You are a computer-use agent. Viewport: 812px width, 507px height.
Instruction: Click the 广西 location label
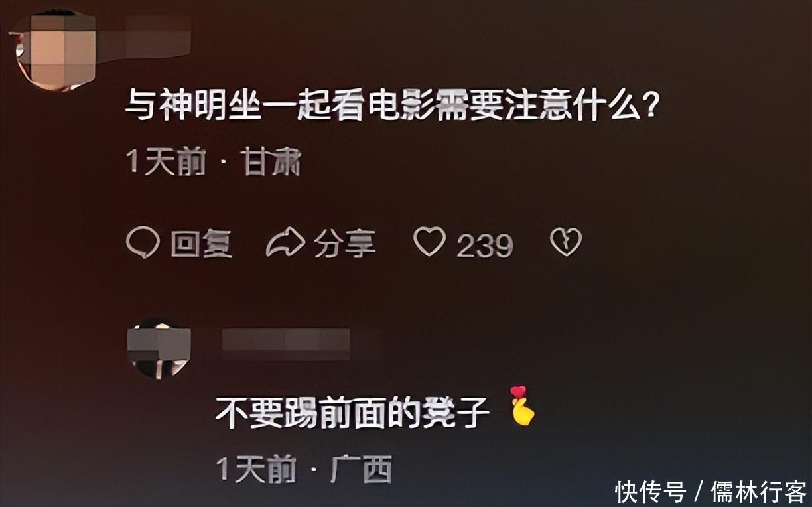(362, 470)
